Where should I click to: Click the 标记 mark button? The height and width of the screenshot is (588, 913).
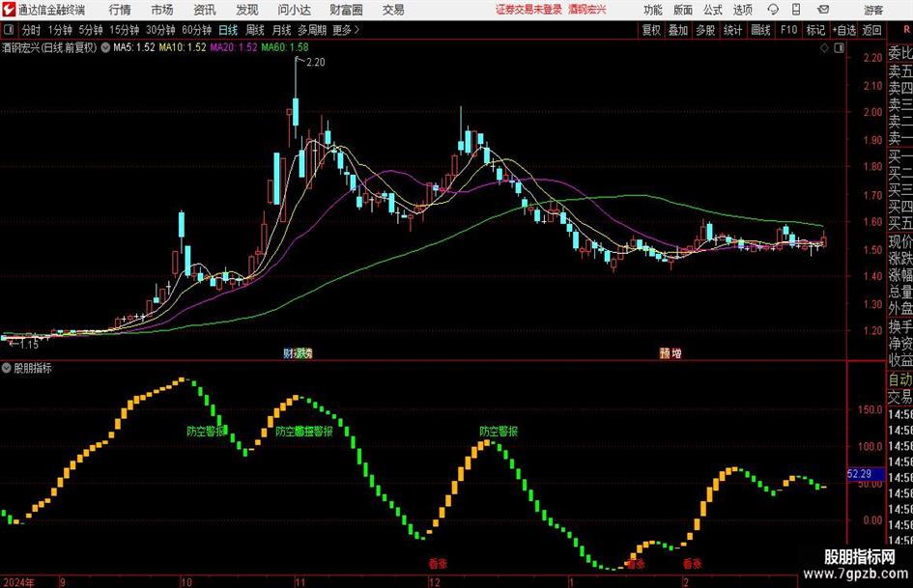tap(815, 30)
